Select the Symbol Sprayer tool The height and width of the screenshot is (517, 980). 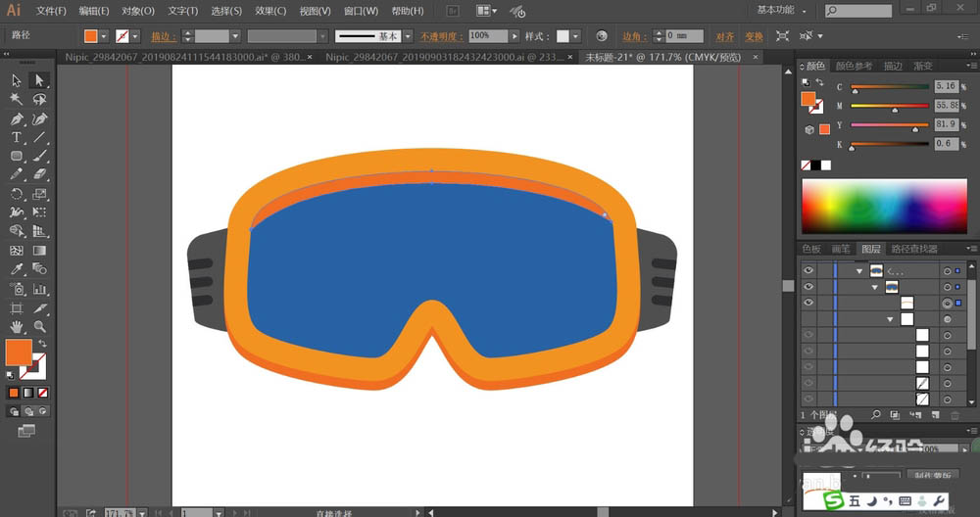pyautogui.click(x=17, y=289)
